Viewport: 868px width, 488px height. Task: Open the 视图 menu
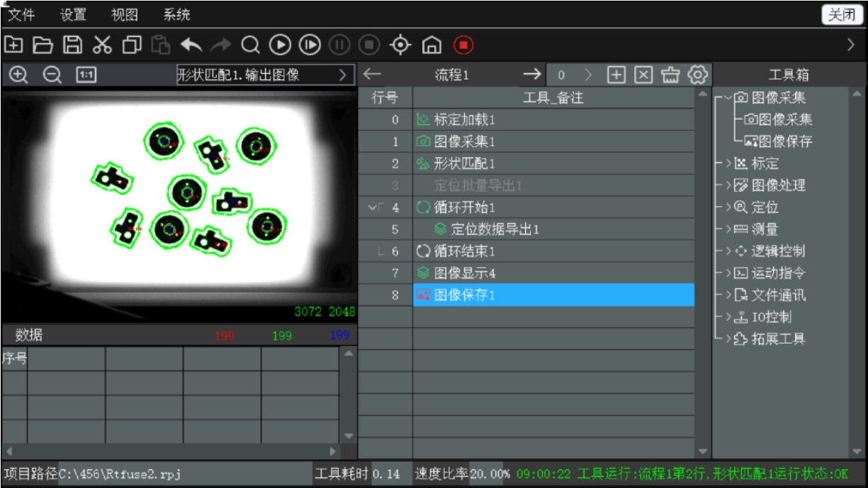(x=125, y=14)
